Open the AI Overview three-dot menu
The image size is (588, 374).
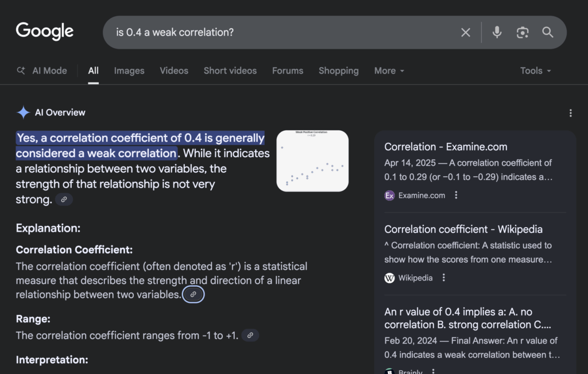point(571,112)
